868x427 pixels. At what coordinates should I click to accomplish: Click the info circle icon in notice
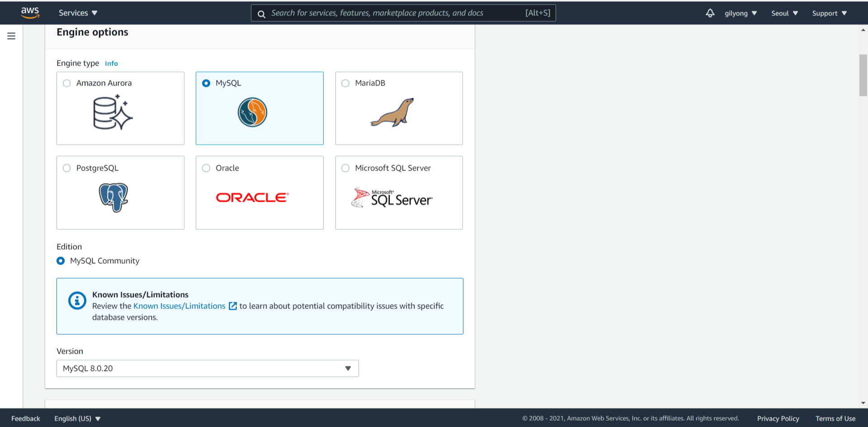pos(77,300)
